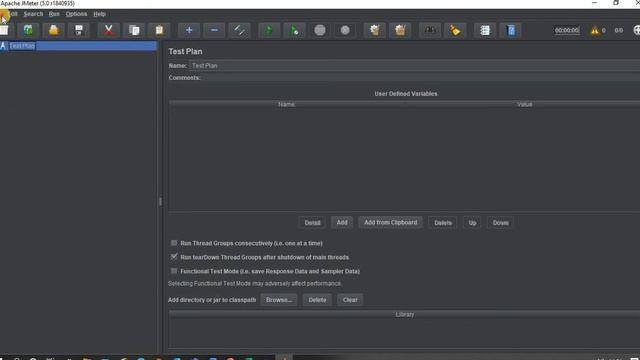Click the Clear results broom icon
This screenshot has height=360, width=640.
click(x=375, y=30)
